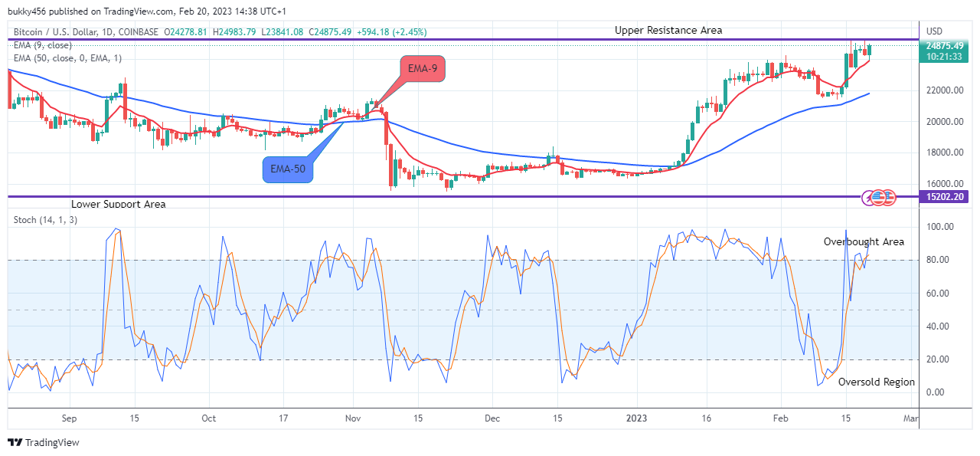Image resolution: width=980 pixels, height=456 pixels.
Task: Click the 22000.00 price axis value
Action: (945, 90)
